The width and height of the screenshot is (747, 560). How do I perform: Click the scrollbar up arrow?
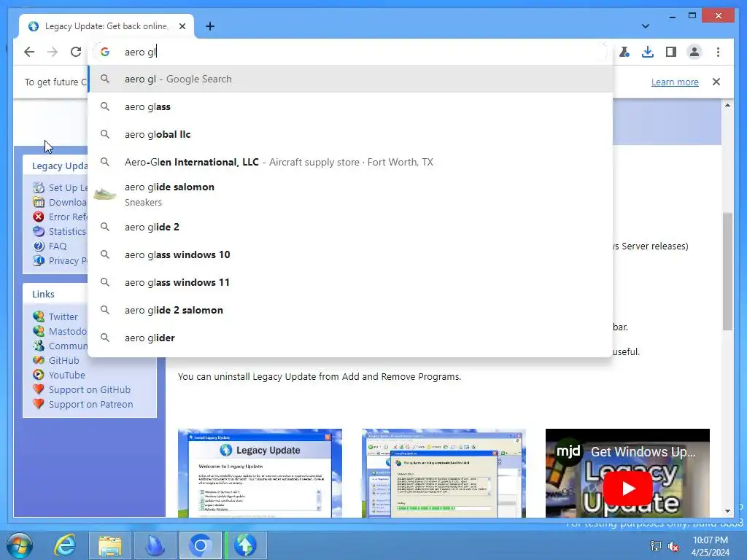727,105
